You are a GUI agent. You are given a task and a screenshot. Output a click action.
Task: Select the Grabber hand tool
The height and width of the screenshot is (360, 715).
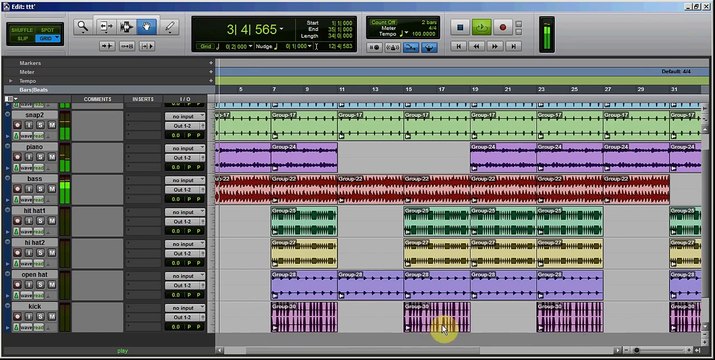click(146, 27)
